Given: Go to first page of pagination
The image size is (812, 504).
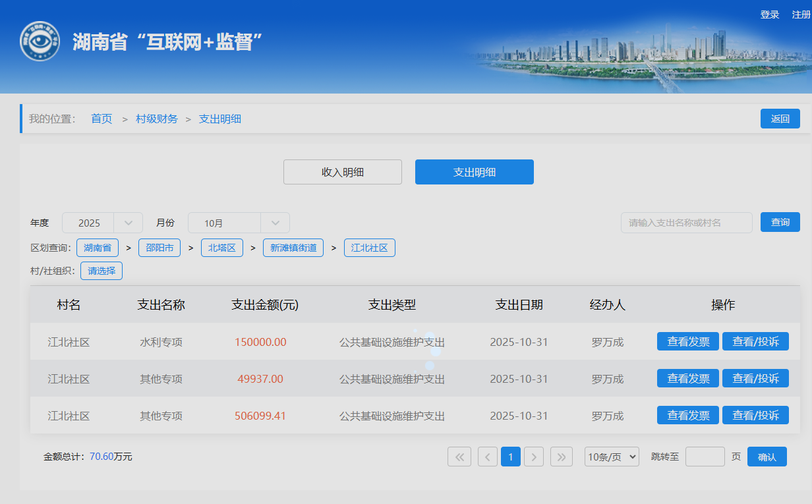Looking at the screenshot, I should click(459, 457).
